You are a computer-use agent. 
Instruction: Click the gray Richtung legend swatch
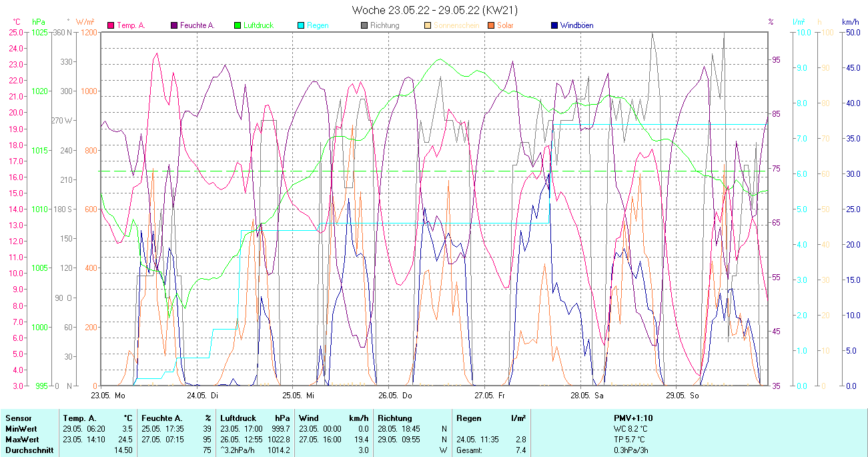364,25
